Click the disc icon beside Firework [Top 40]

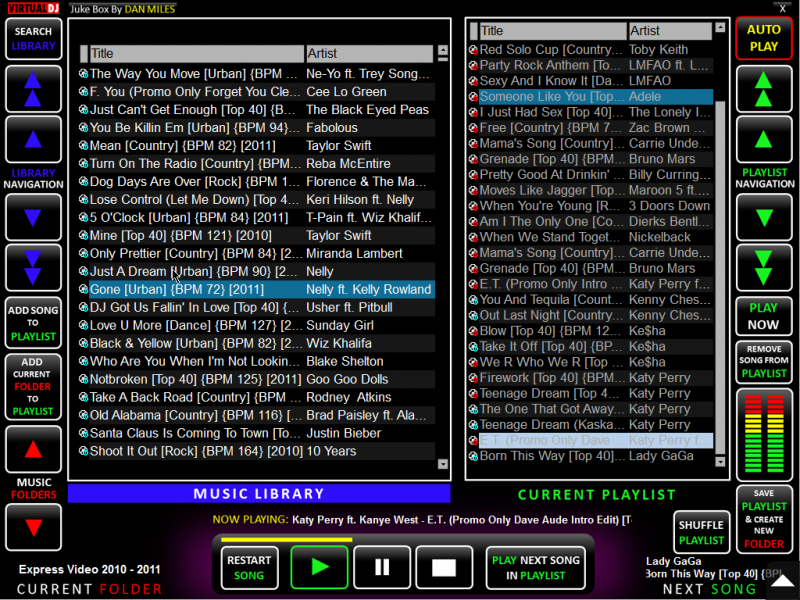(473, 378)
